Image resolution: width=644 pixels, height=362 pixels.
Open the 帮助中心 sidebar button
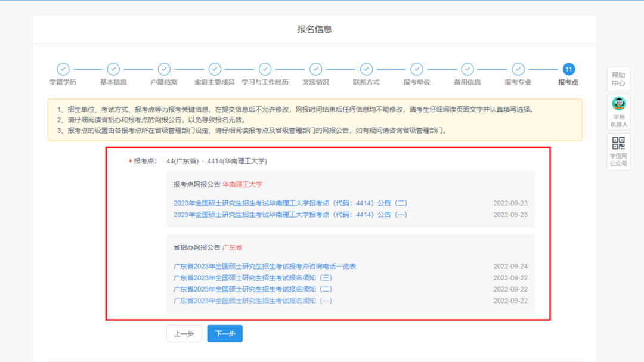coord(618,79)
